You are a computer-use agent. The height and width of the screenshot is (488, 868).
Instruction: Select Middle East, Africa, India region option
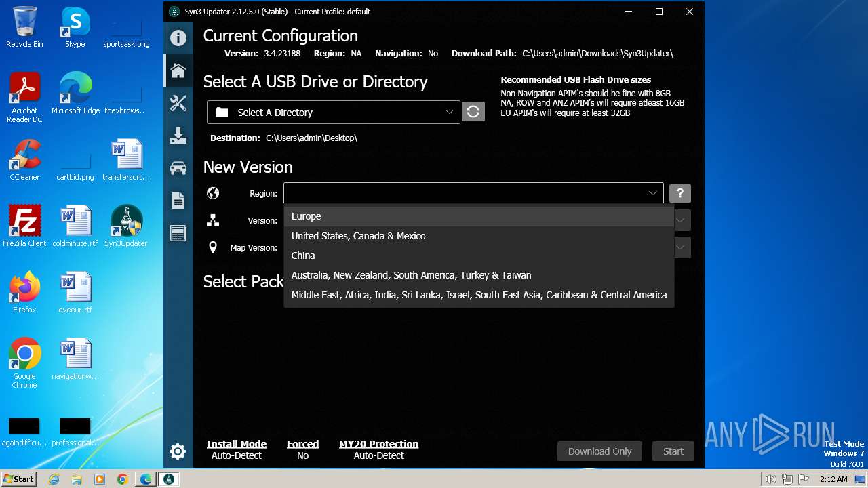click(x=479, y=295)
